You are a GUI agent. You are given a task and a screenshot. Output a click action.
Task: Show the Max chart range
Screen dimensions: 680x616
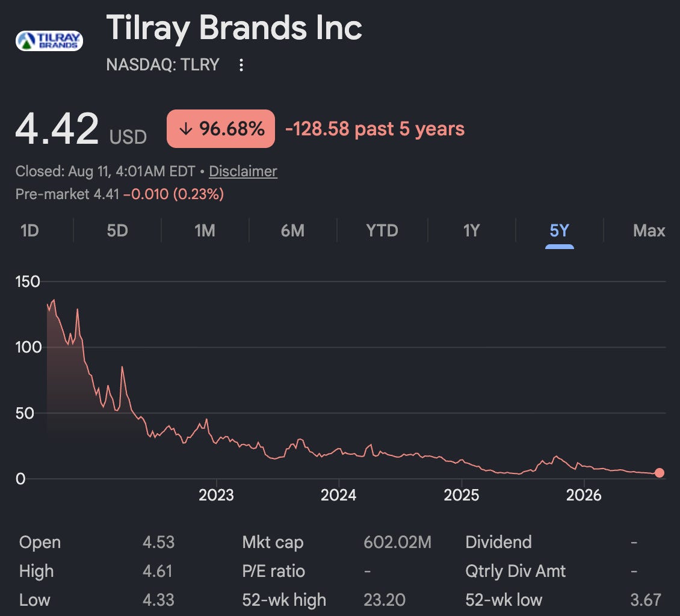[x=649, y=230]
